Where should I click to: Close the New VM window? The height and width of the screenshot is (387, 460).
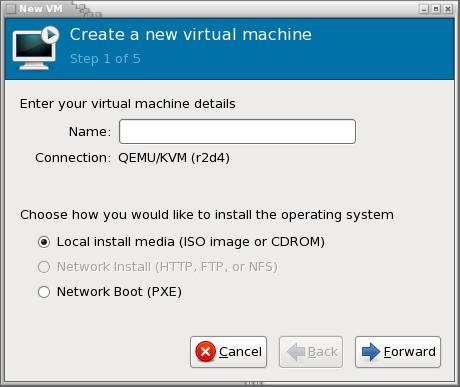click(x=448, y=9)
